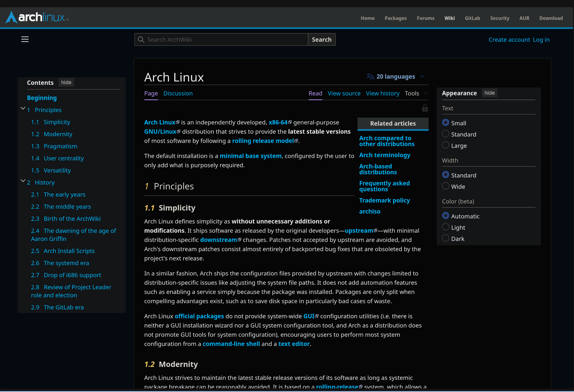Hide the Appearance panel

pos(489,93)
